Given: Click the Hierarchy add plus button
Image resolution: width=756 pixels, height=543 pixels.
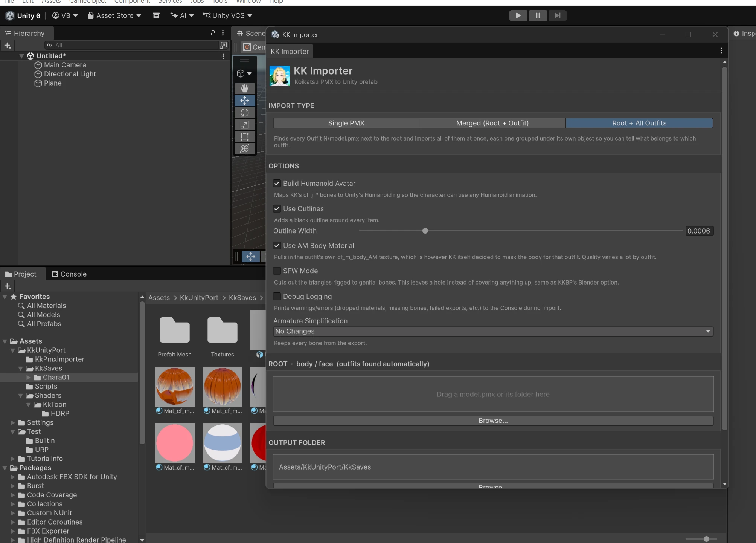Looking at the screenshot, I should [8, 46].
